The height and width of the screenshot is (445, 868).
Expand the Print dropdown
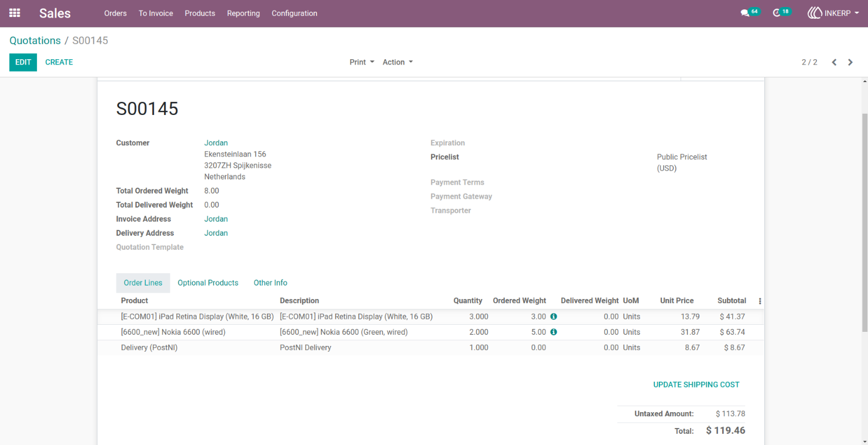coord(362,62)
